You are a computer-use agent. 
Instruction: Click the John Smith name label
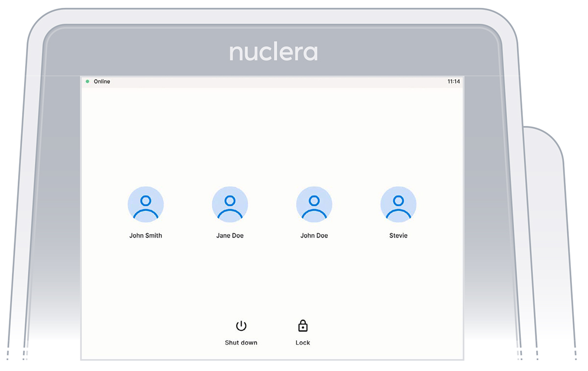[146, 236]
